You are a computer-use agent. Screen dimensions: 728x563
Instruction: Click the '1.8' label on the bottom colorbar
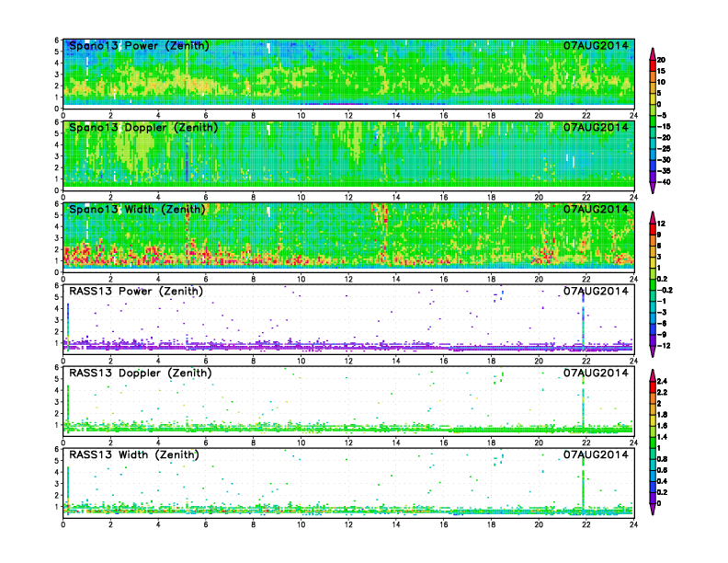tap(662, 415)
